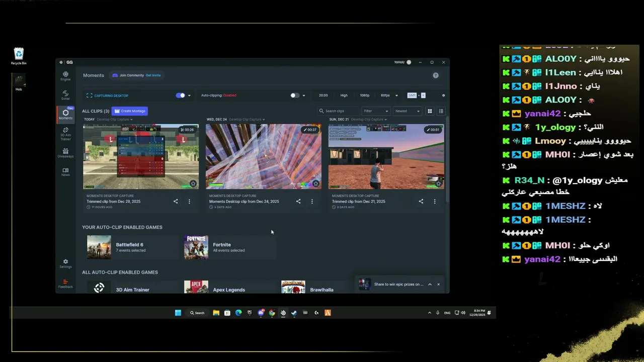
Task: Open the capture quality dropdown arrow after 60fps
Action: [396, 96]
